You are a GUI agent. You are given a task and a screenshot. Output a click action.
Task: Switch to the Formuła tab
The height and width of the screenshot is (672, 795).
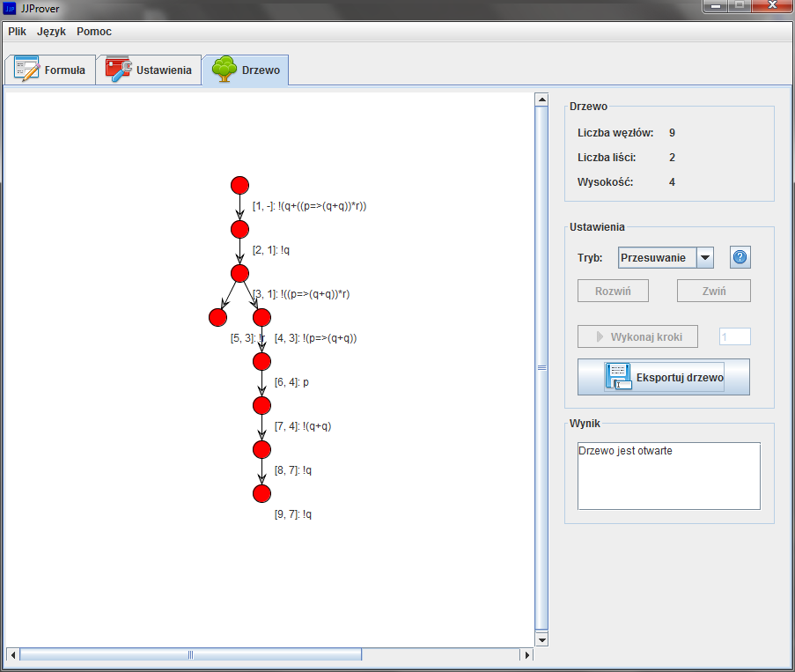[x=50, y=70]
